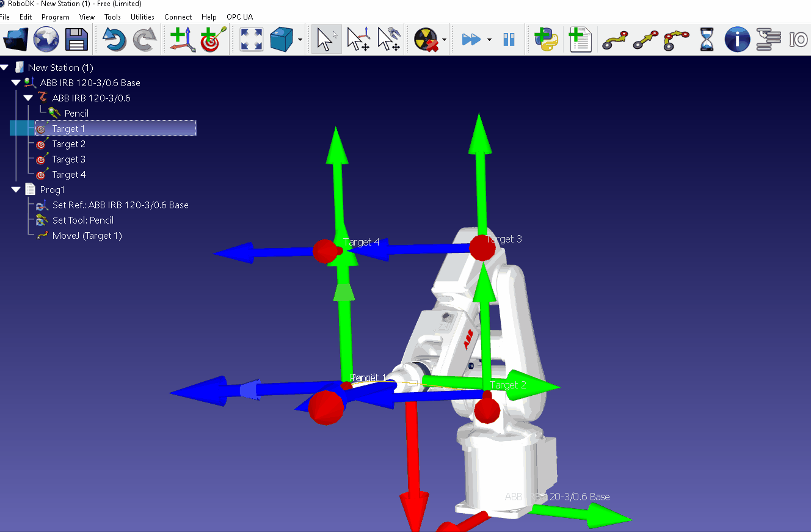Click the Target 2 label in 3D view

(x=508, y=385)
